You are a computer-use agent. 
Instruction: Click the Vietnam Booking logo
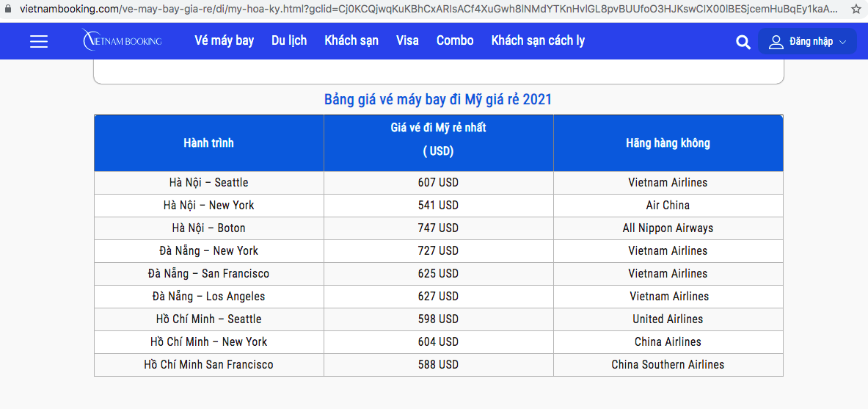point(122,41)
